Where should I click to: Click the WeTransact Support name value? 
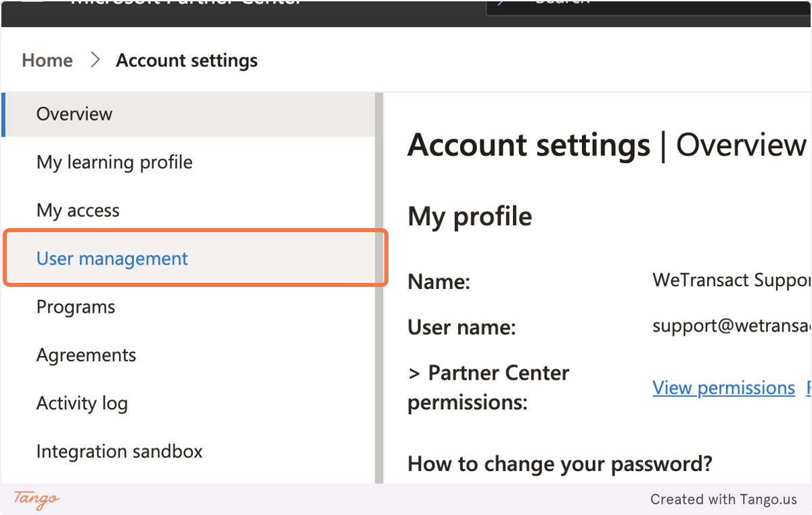731,280
